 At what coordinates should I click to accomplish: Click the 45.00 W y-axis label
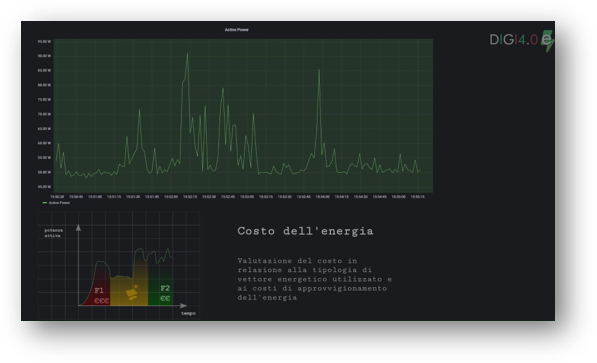point(44,187)
